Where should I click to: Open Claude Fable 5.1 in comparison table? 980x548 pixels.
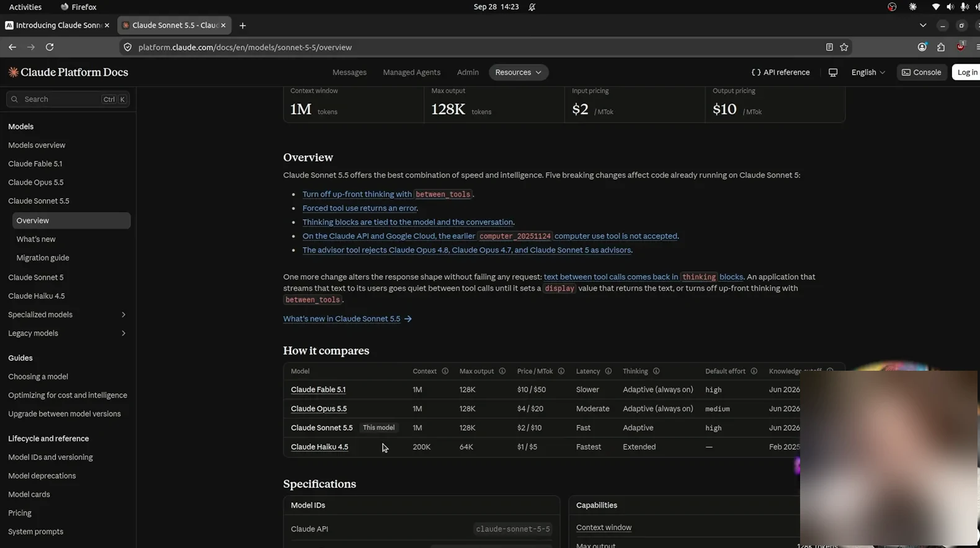[318, 390]
